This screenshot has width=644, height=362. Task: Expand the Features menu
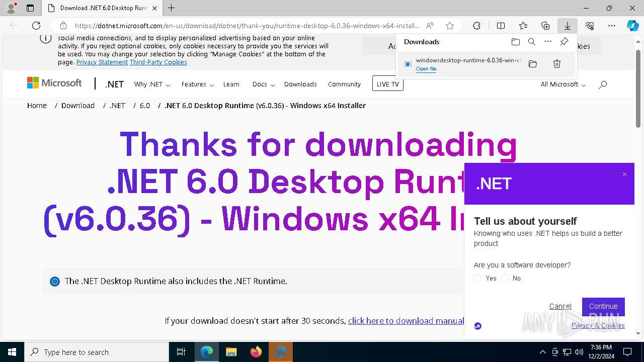tap(198, 84)
